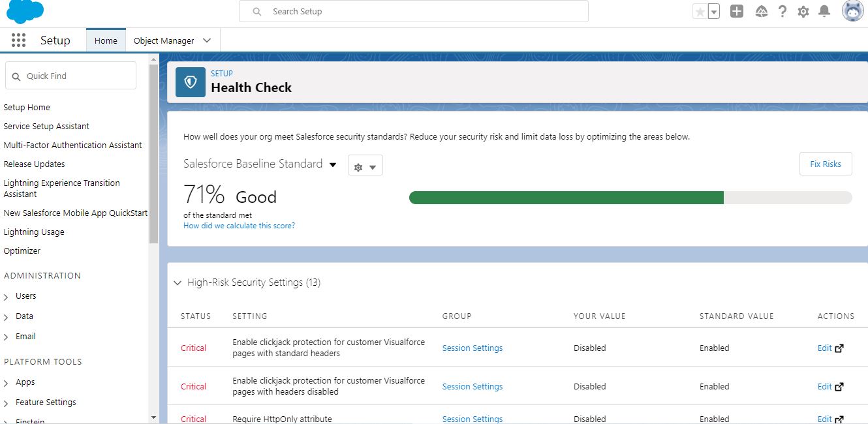Viewport: 868px width, 424px height.
Task: Click the Salesforce cloud logo
Action: click(25, 12)
